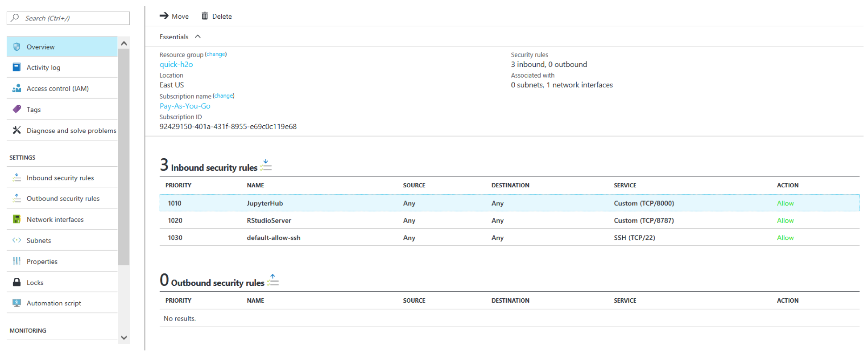
Task: Click the Network interfaces green icon
Action: click(17, 219)
